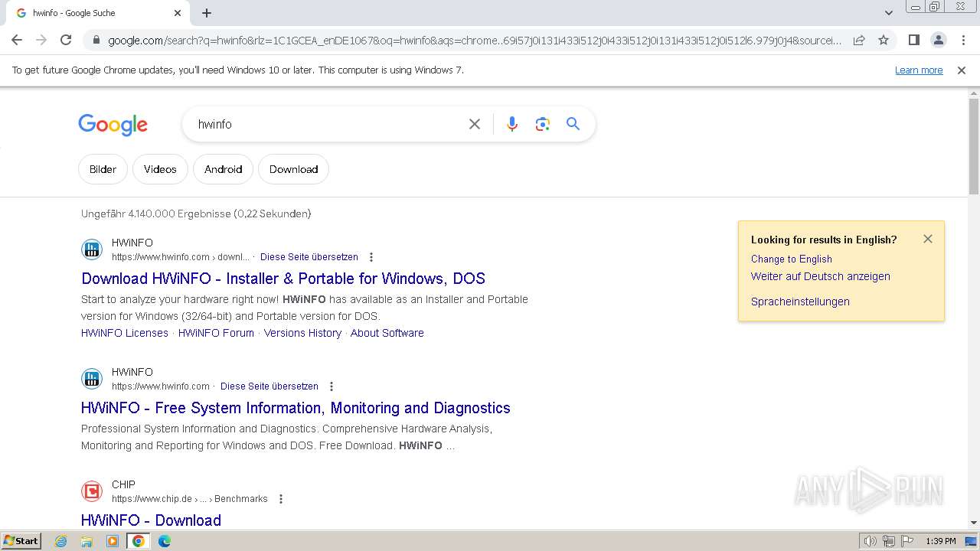Open the HWiNFO Forum sitelink

pos(216,333)
